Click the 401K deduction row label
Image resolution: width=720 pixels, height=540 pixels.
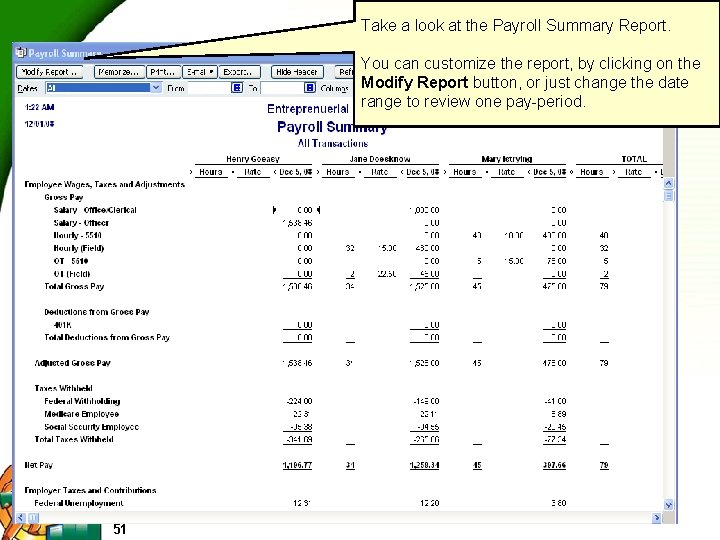(62, 325)
